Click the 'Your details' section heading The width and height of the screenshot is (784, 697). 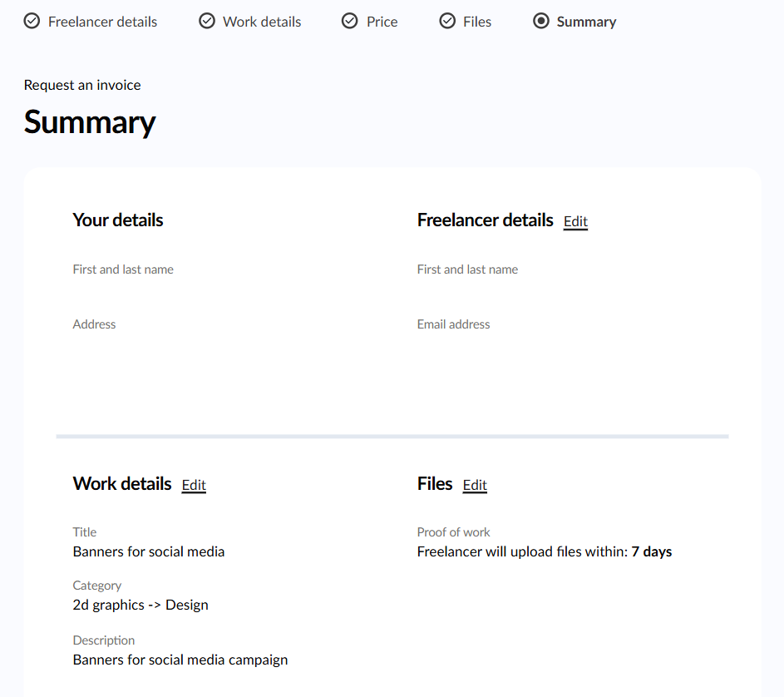pyautogui.click(x=118, y=220)
